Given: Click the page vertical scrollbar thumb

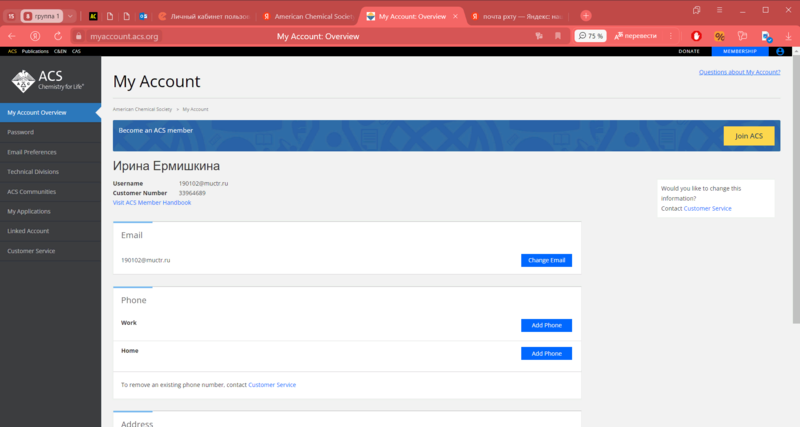Looking at the screenshot, I should tap(796, 189).
